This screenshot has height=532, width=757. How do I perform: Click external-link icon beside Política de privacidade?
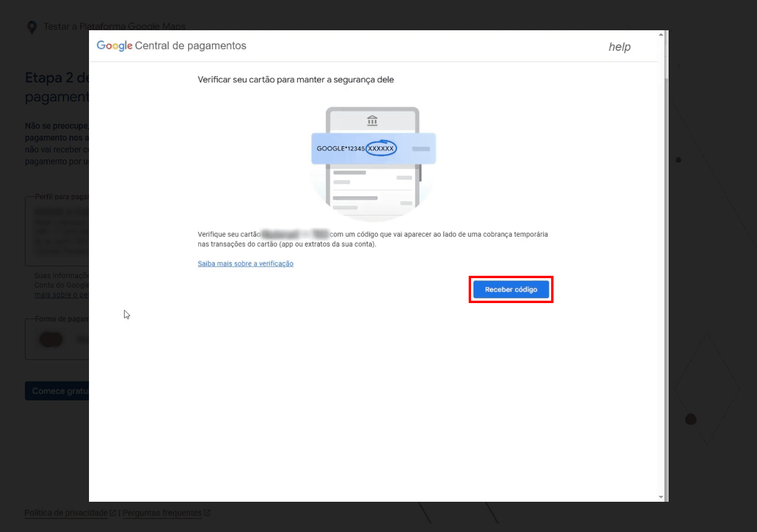(113, 513)
